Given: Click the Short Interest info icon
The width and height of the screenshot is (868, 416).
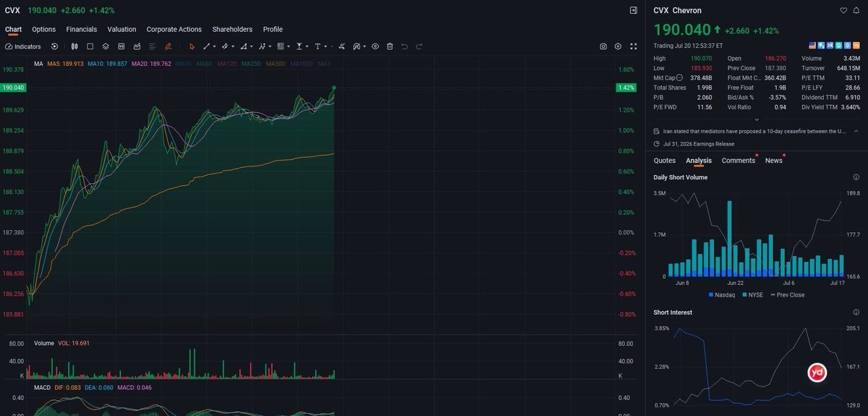Looking at the screenshot, I should 856,313.
